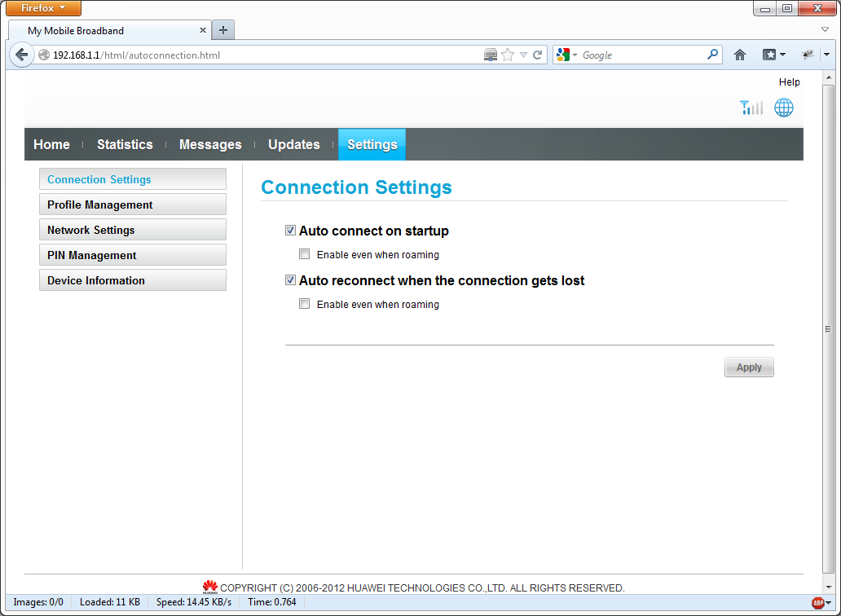
Task: Click the back arrow navigation button
Action: pyautogui.click(x=21, y=55)
